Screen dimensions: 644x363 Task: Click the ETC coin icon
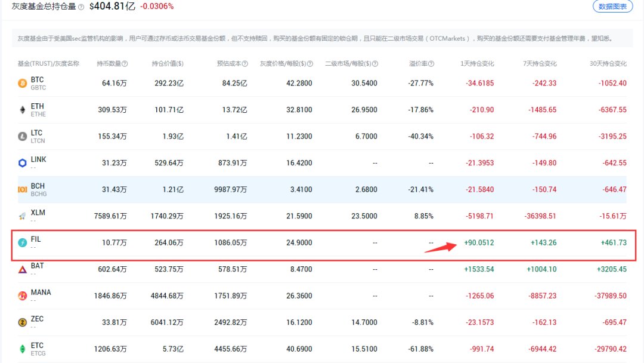[x=22, y=349]
